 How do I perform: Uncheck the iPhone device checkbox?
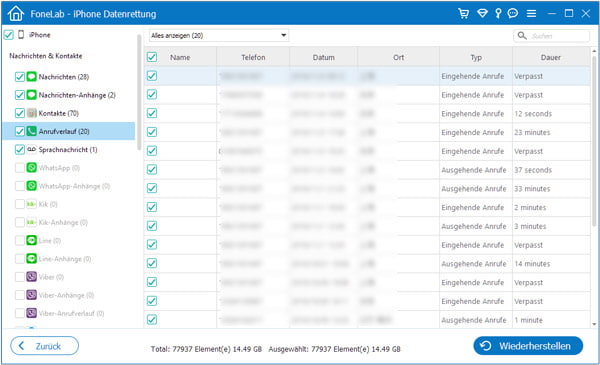8,35
